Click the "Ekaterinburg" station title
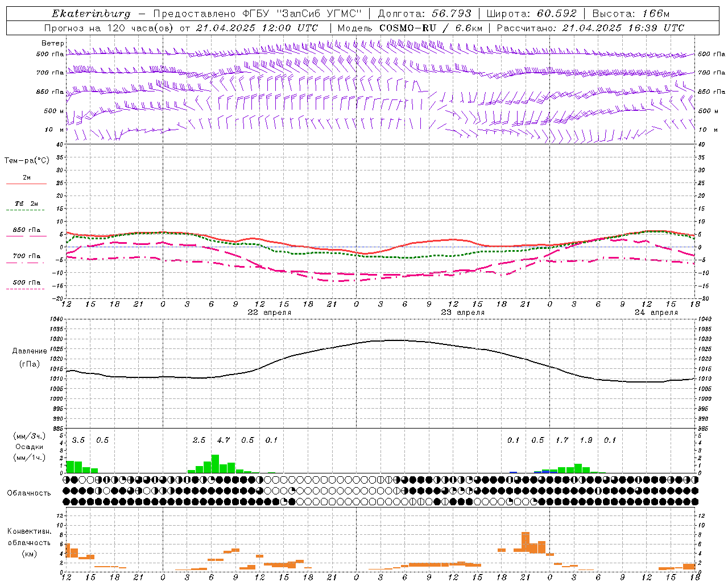Image resolution: width=728 pixels, height=582 pixels. (x=91, y=14)
